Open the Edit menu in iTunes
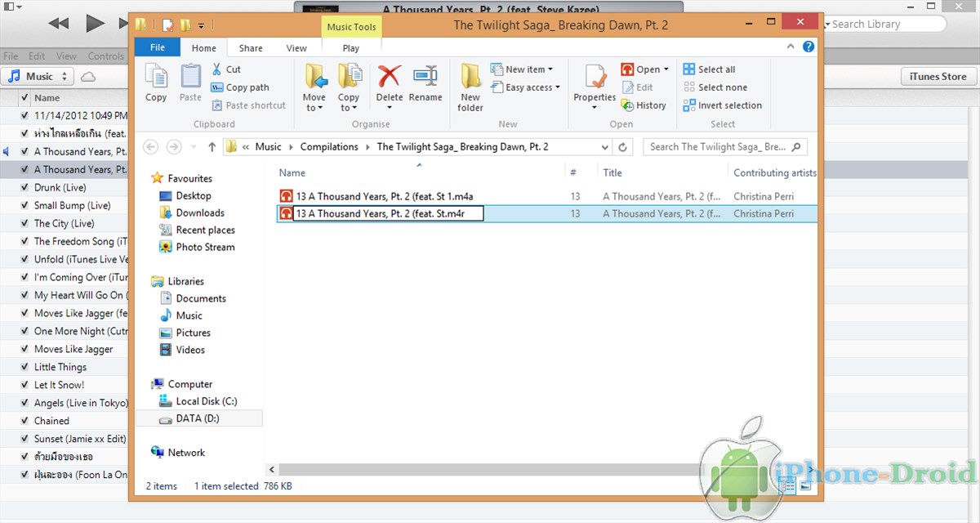This screenshot has height=523, width=980. tap(37, 56)
